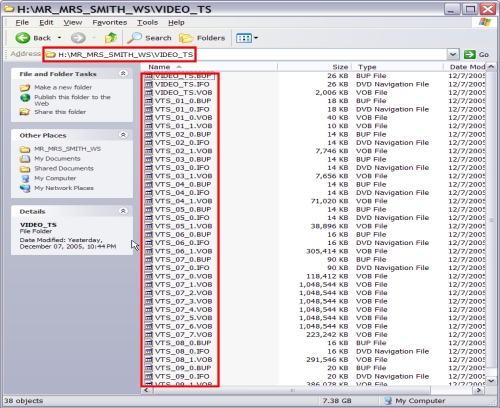Open the Tools menu
Screen dimensions: 500x408
(x=147, y=23)
